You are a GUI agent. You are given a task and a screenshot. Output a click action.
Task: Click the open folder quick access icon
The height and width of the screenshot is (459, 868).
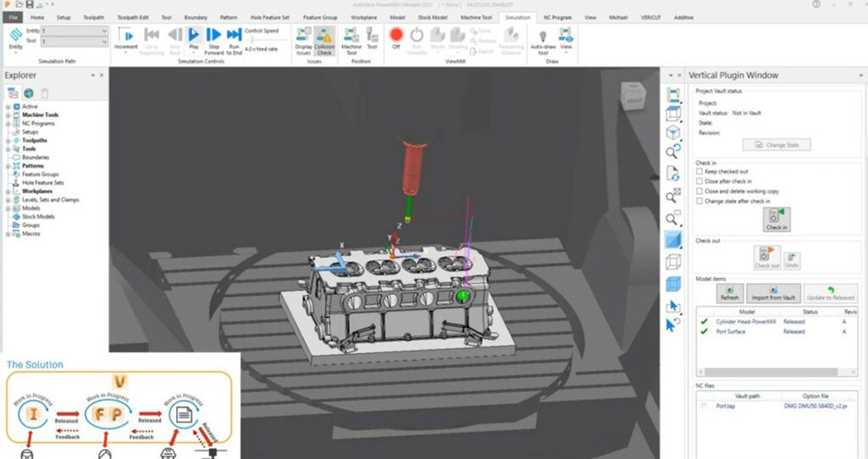coord(19,4)
